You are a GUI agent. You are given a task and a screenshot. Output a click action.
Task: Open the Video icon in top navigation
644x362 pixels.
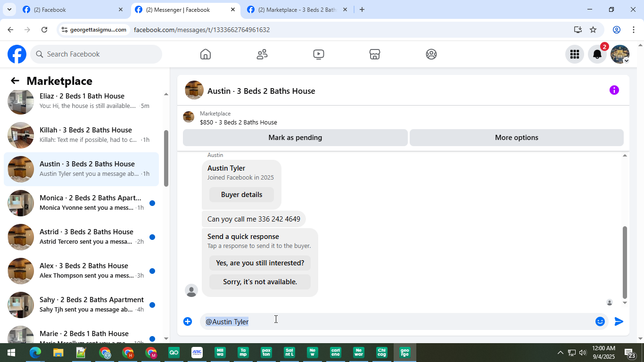pyautogui.click(x=319, y=54)
